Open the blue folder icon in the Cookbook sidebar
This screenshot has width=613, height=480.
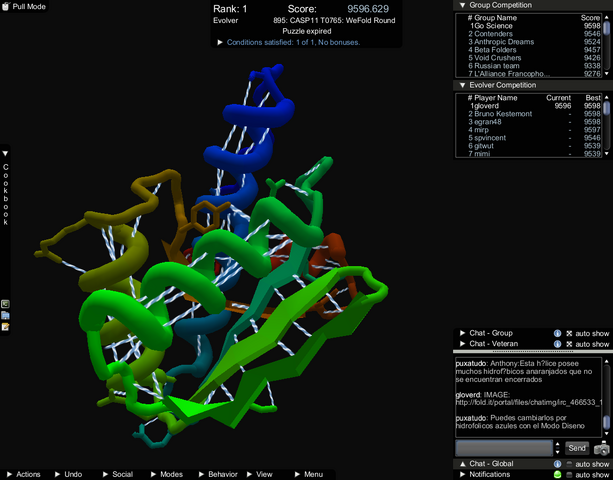point(5,315)
